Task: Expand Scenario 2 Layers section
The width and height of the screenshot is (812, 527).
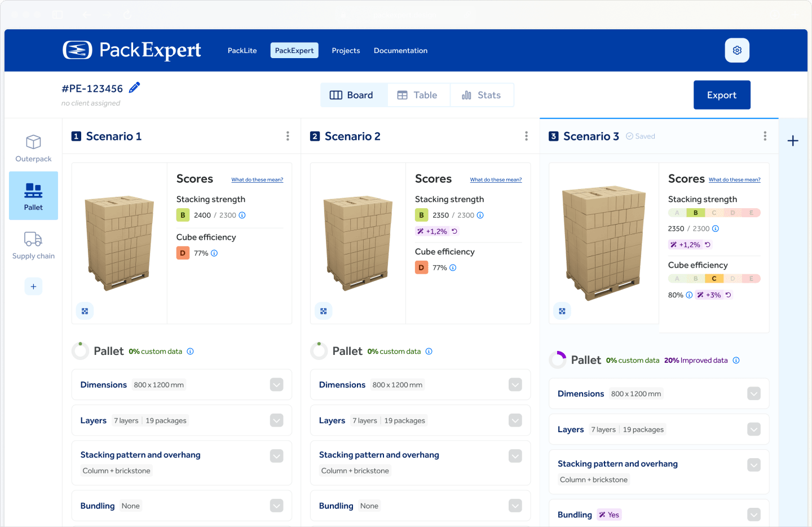Action: [515, 420]
